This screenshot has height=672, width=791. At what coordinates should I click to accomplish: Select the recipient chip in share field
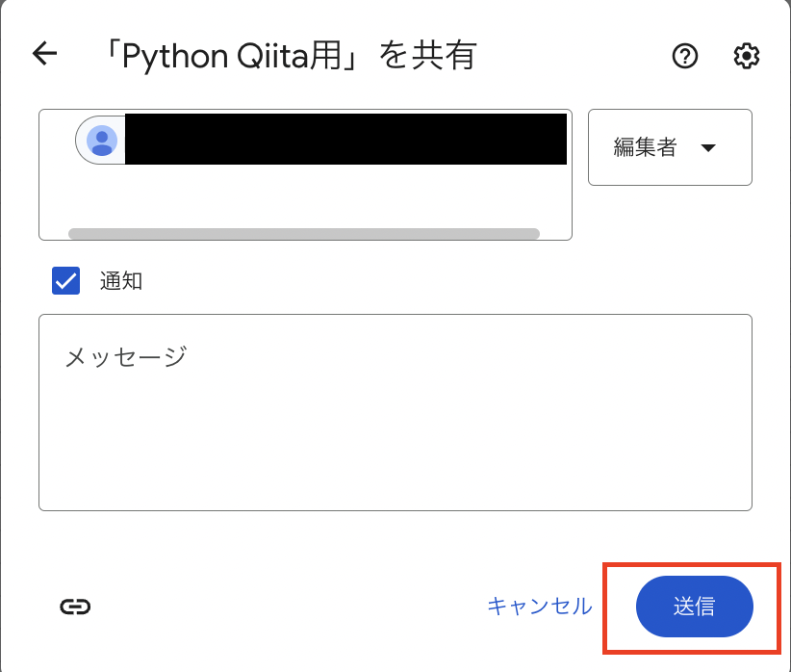318,139
